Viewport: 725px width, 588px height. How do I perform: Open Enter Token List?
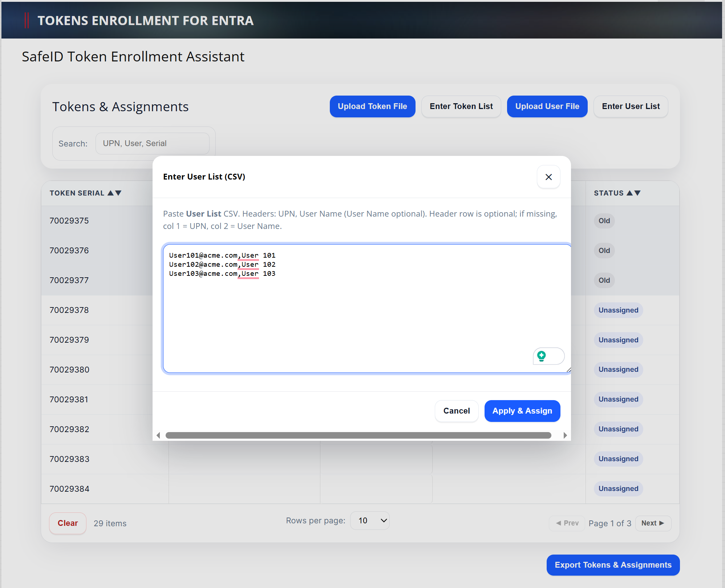[x=461, y=106]
